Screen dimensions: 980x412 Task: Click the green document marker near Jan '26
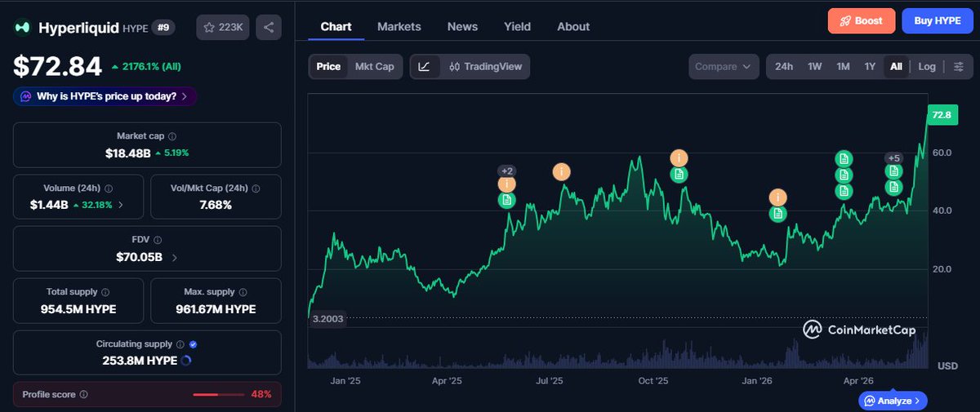click(778, 214)
